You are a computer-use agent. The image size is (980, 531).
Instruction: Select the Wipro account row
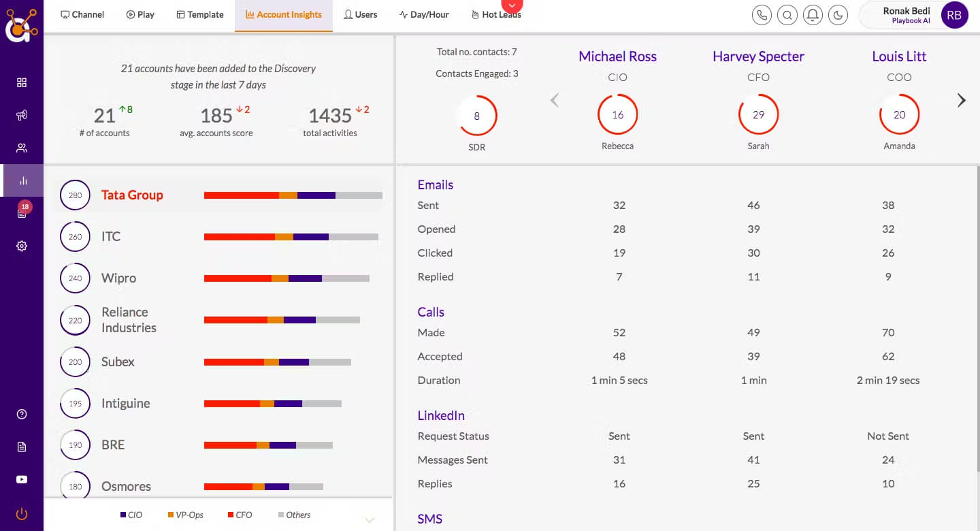coord(219,278)
